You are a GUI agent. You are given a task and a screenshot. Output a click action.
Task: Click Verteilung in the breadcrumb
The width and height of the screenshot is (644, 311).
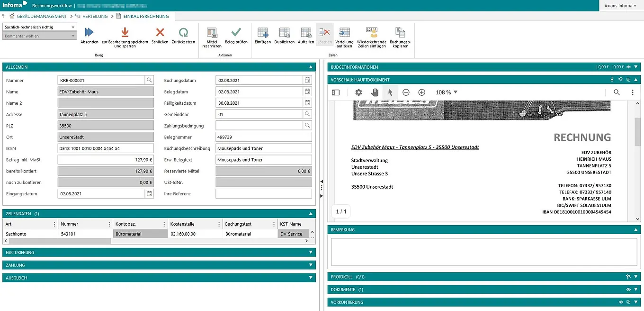click(x=95, y=16)
